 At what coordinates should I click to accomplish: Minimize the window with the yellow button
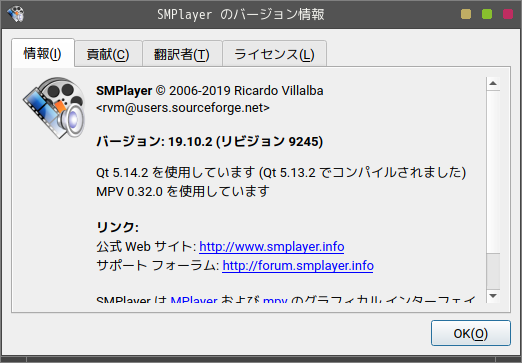pyautogui.click(x=466, y=14)
